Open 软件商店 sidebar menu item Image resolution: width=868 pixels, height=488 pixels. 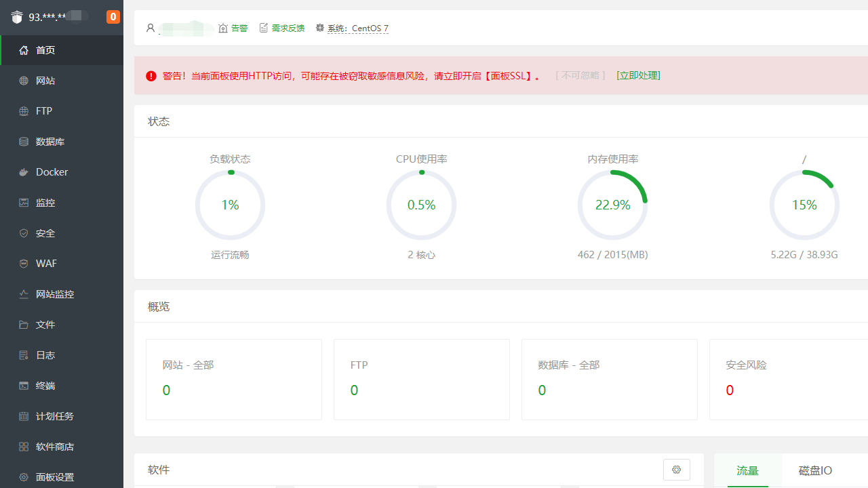click(62, 447)
